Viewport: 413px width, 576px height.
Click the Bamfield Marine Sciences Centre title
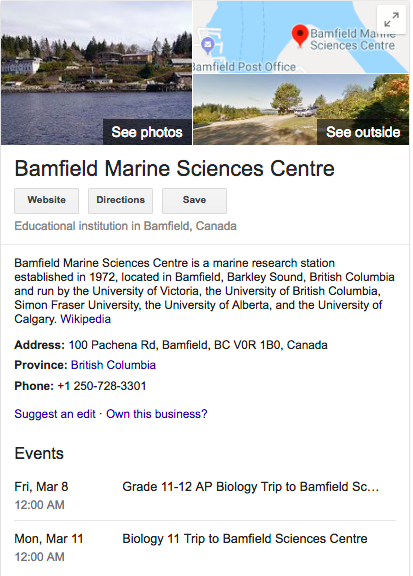click(175, 169)
